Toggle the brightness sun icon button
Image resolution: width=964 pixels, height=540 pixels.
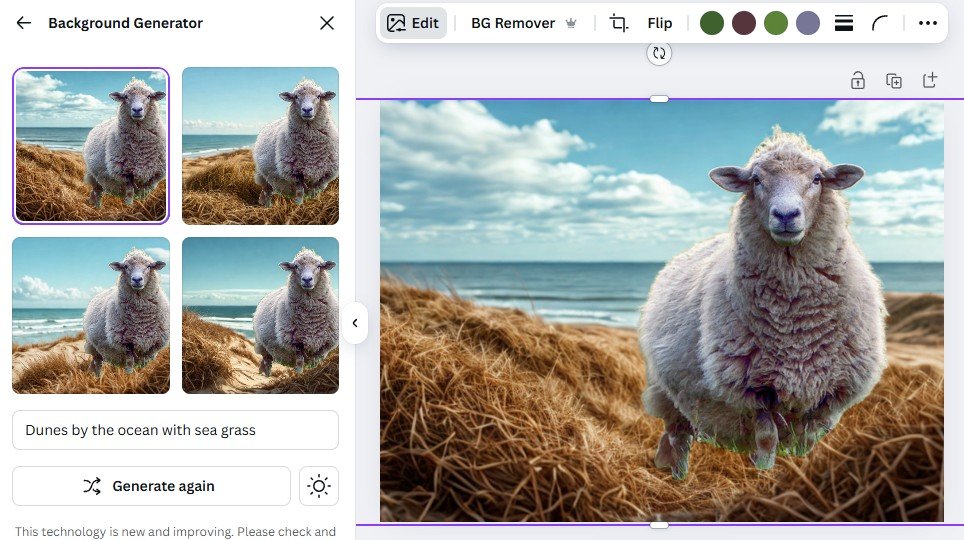point(319,486)
